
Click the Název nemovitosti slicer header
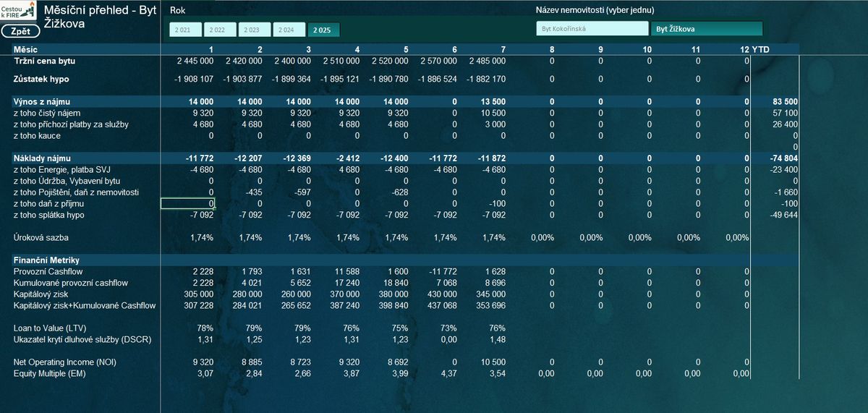(595, 11)
